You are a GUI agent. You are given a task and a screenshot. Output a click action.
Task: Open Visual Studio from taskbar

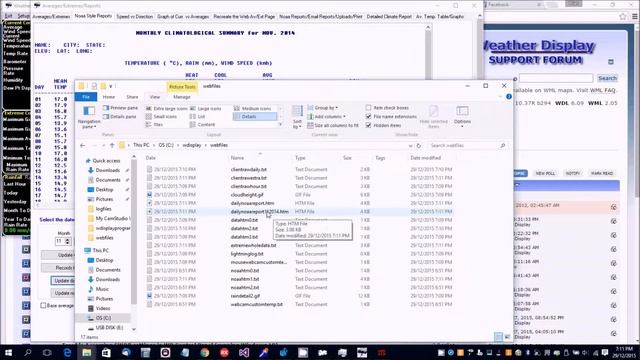point(244,352)
